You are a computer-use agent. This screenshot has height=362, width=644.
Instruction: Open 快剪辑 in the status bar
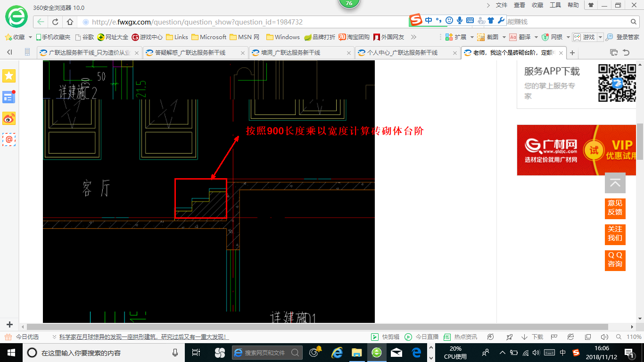coord(385,337)
